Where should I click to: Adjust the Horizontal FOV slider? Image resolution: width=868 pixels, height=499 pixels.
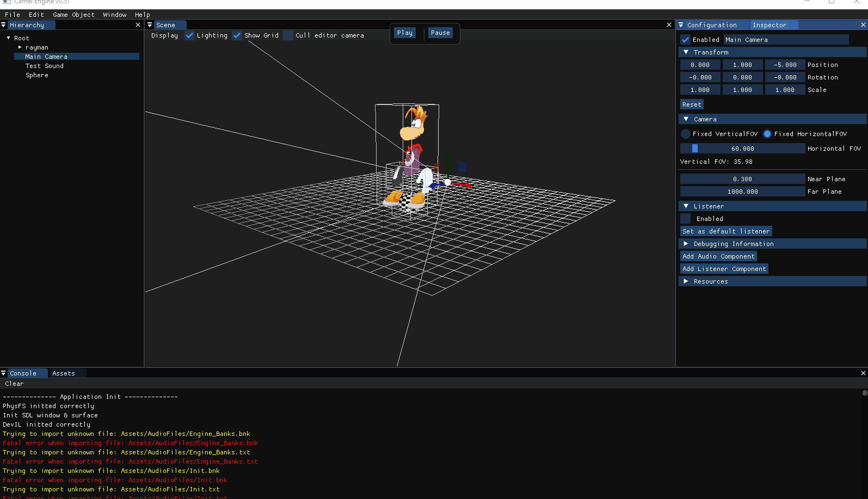[x=742, y=149]
